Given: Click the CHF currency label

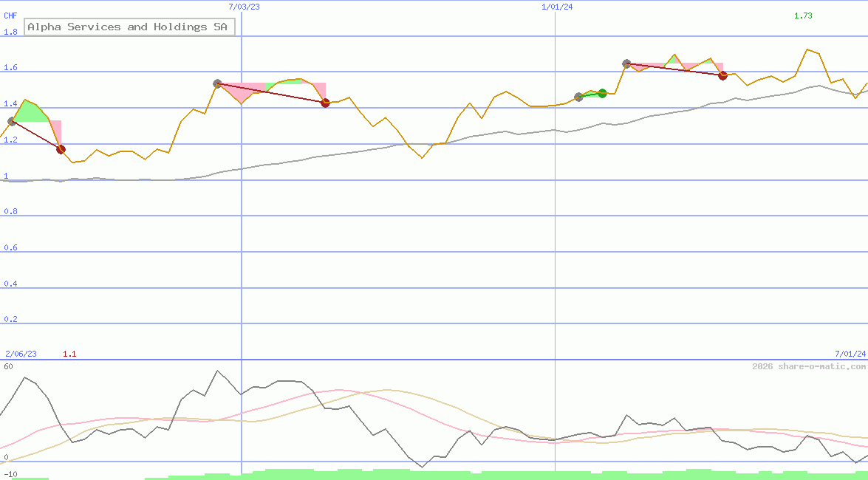Looking at the screenshot, I should pos(10,16).
